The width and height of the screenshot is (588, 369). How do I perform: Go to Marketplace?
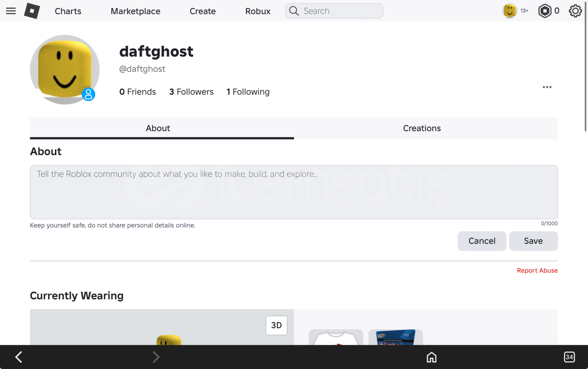point(135,11)
